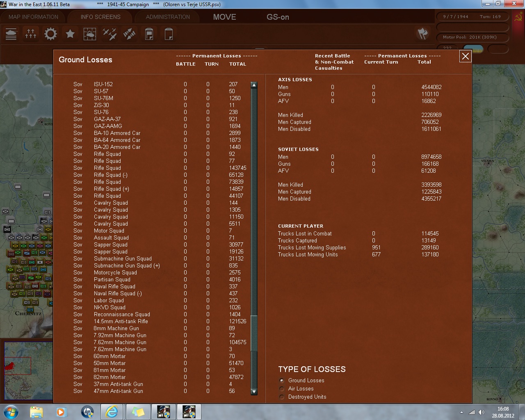525x420 pixels.
Task: Click the star icon in the toolbar
Action: 70,34
